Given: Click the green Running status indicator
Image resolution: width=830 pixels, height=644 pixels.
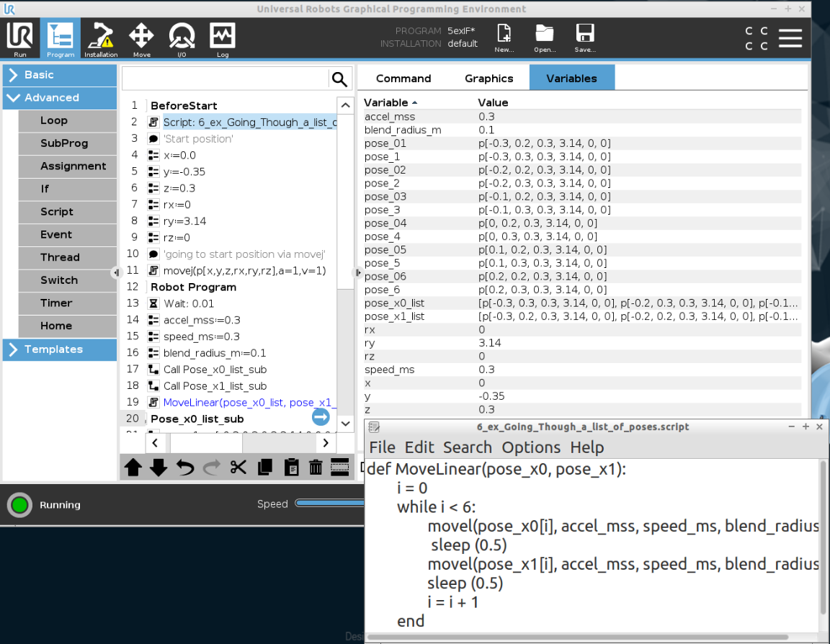Looking at the screenshot, I should coord(19,505).
